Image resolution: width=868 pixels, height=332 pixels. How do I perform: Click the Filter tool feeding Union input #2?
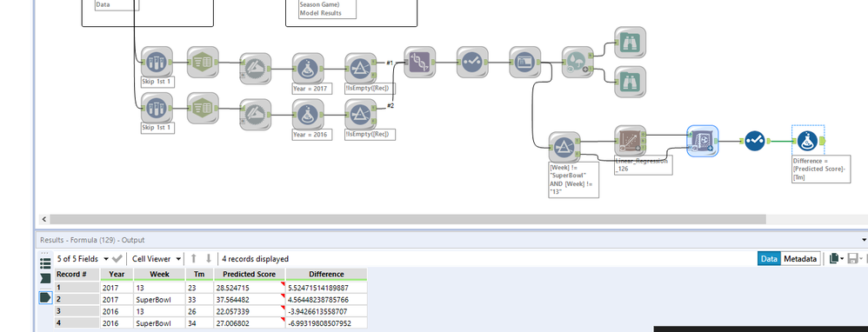click(x=360, y=115)
